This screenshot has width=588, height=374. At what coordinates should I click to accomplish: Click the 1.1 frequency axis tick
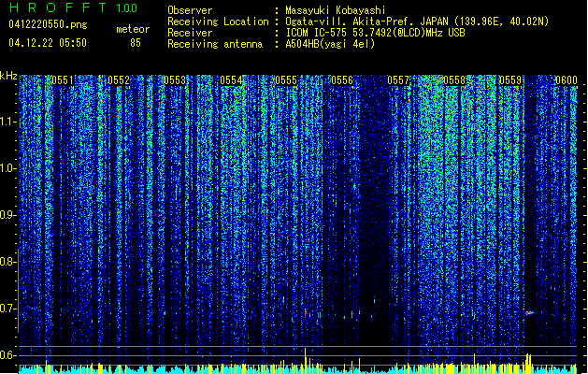pos(8,122)
